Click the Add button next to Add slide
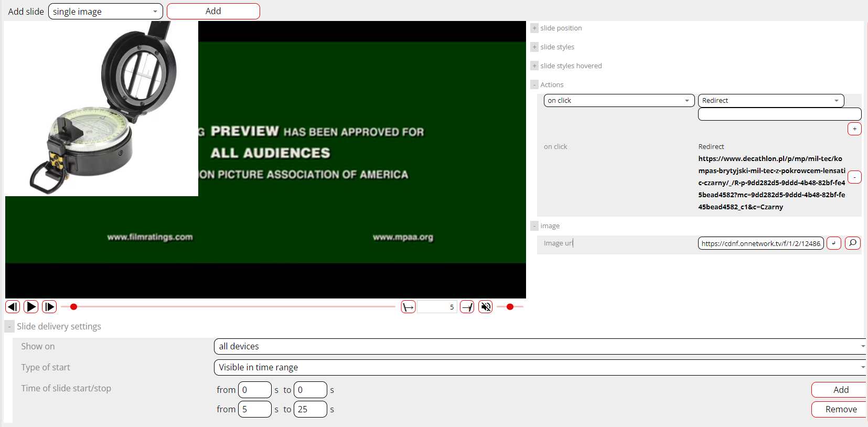868x427 pixels. click(x=213, y=12)
